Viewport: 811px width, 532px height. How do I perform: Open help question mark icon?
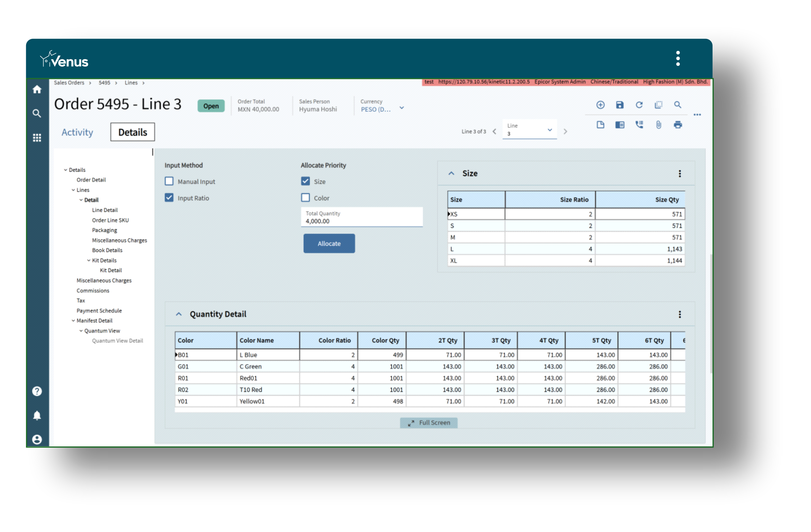pyautogui.click(x=37, y=391)
